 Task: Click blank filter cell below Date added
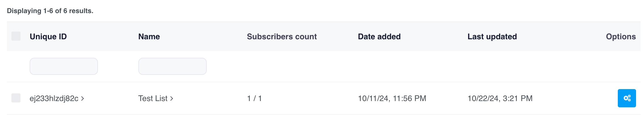[x=392, y=66]
